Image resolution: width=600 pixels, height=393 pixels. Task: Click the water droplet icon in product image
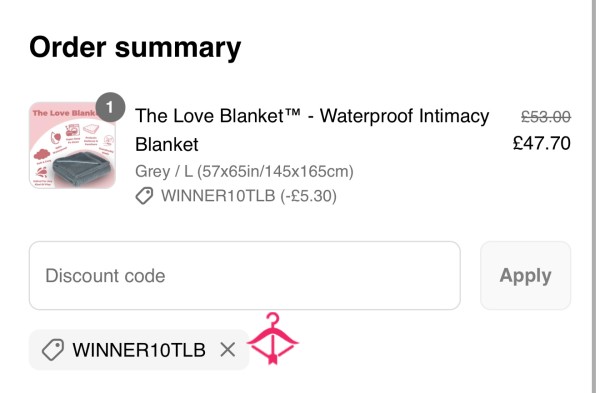[x=56, y=137]
